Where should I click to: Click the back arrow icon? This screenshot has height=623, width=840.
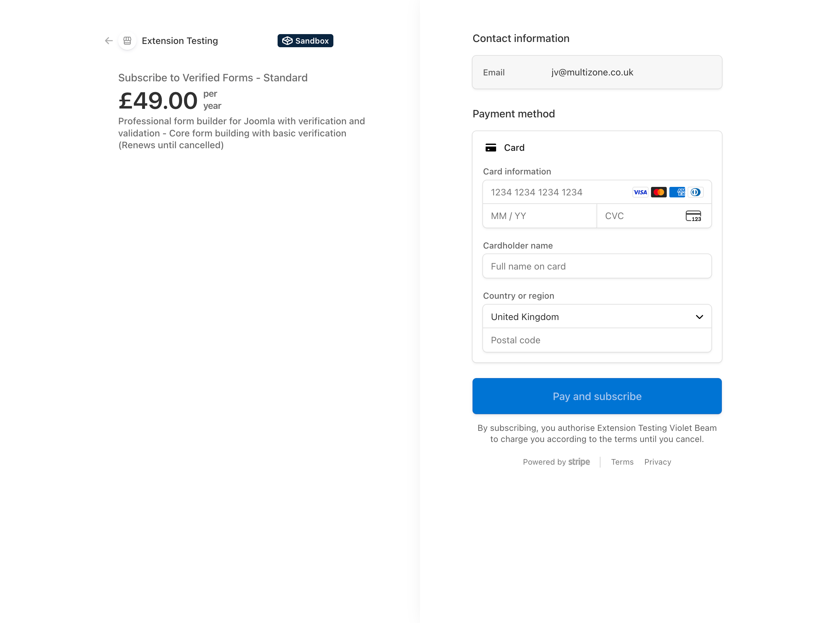(x=108, y=41)
